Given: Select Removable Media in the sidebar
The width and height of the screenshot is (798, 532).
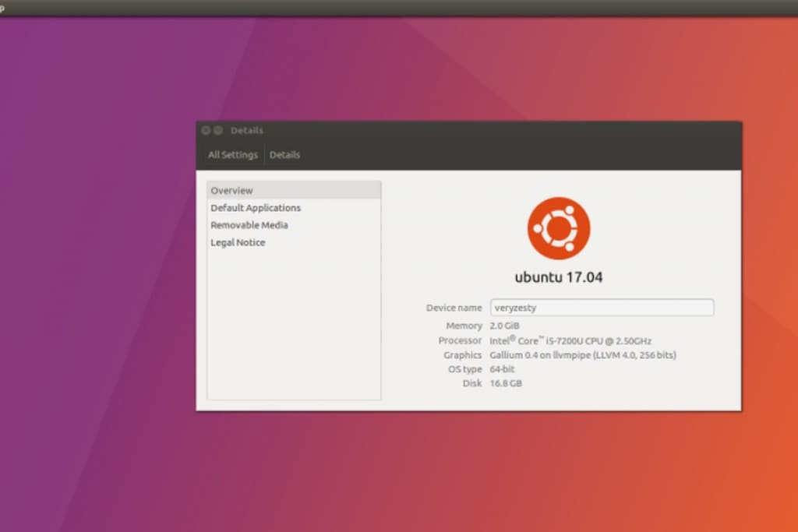Looking at the screenshot, I should (x=249, y=224).
